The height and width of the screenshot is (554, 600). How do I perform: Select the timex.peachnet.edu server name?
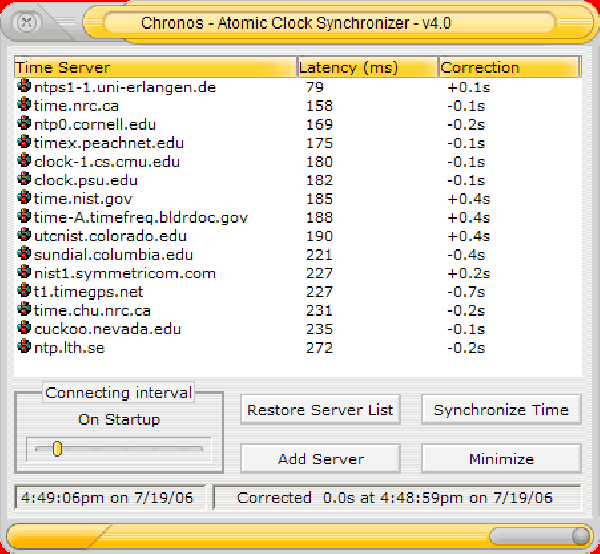109,143
